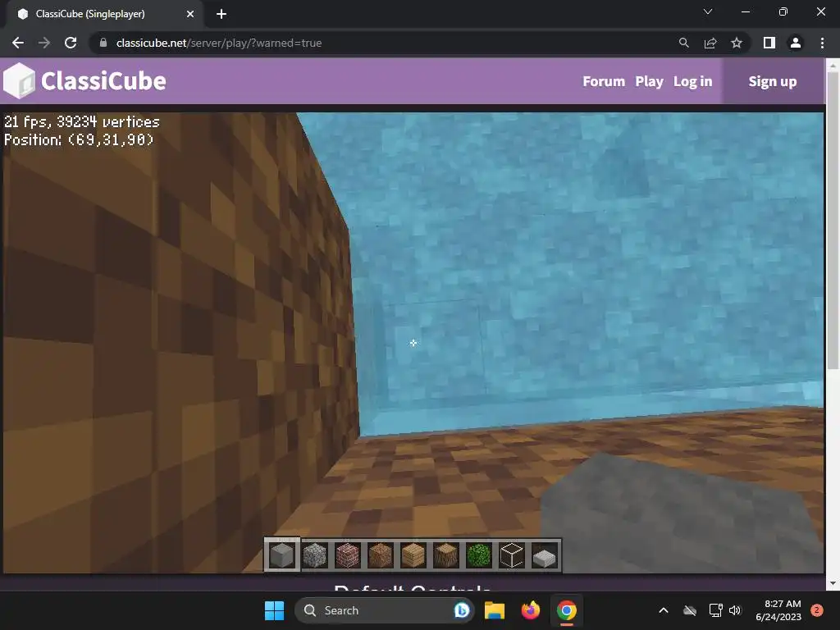
Task: Select the leaves block in hotbar
Action: pos(478,555)
